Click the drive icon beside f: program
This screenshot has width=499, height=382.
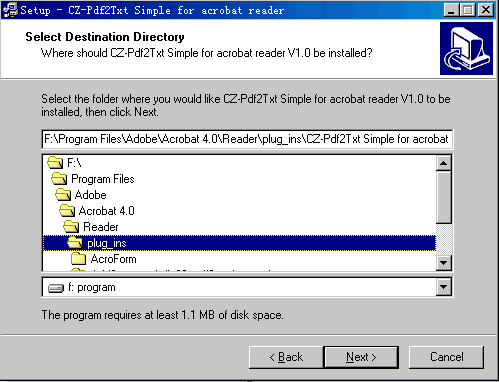point(56,288)
